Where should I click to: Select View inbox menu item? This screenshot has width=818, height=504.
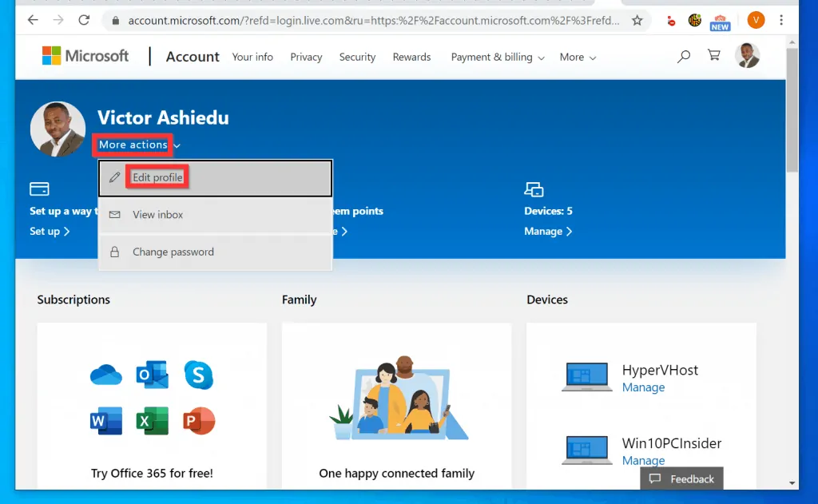(157, 215)
